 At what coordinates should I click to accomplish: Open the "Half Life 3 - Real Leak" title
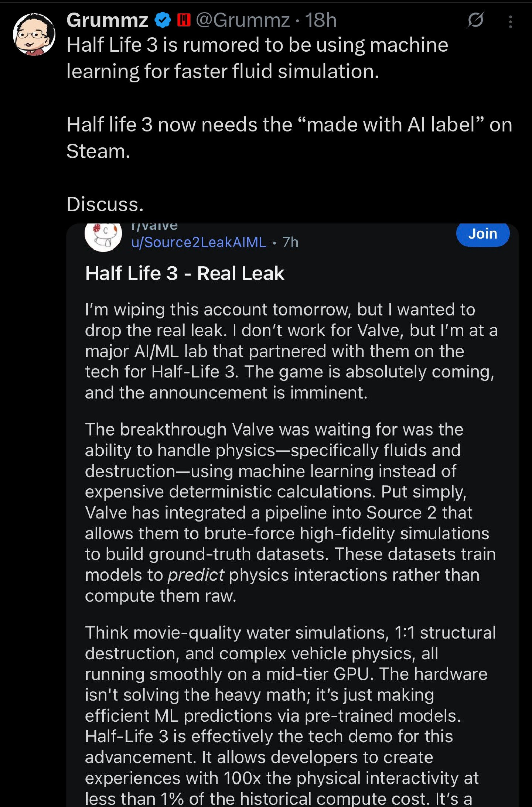(185, 273)
